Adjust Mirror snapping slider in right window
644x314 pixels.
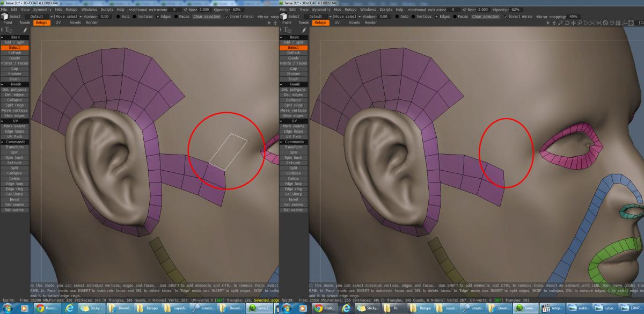coord(558,17)
